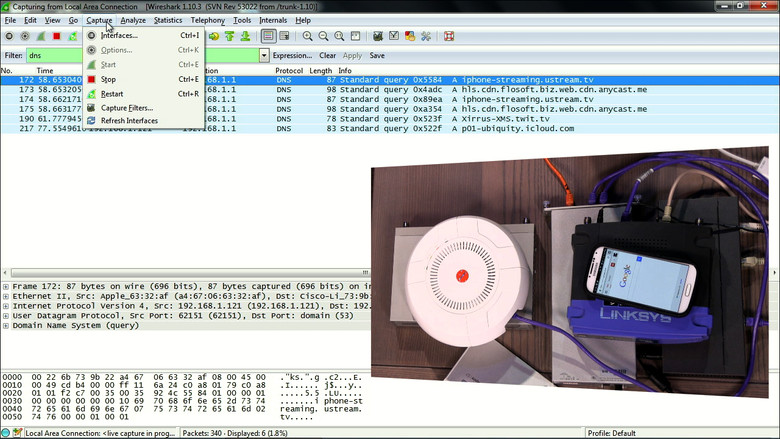This screenshot has height=439, width=780.
Task: Click the Zoom Out magnifier icon
Action: pos(323,36)
